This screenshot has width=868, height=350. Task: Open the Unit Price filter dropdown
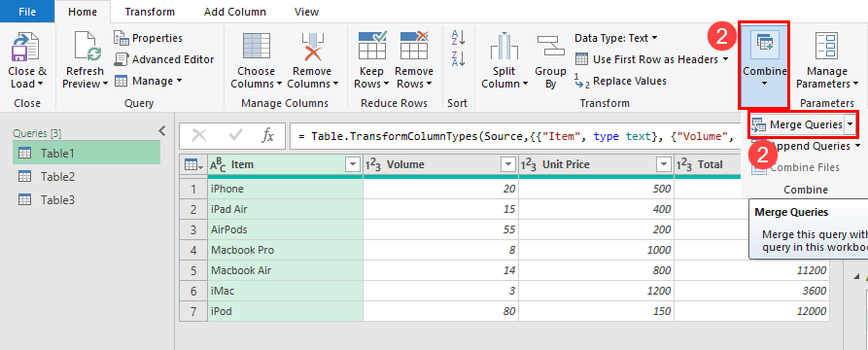663,164
